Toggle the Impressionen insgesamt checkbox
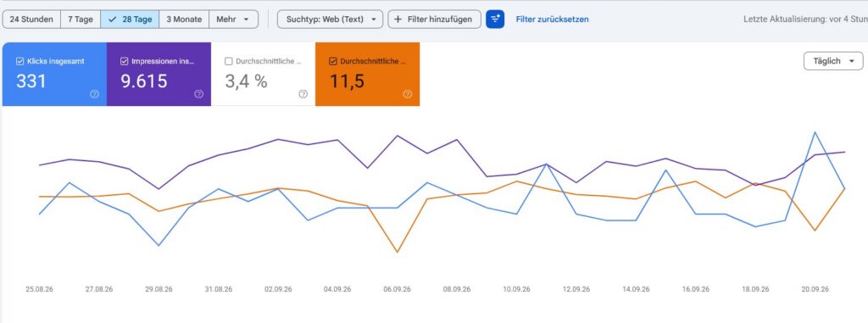This screenshot has width=868, height=323. [125, 62]
